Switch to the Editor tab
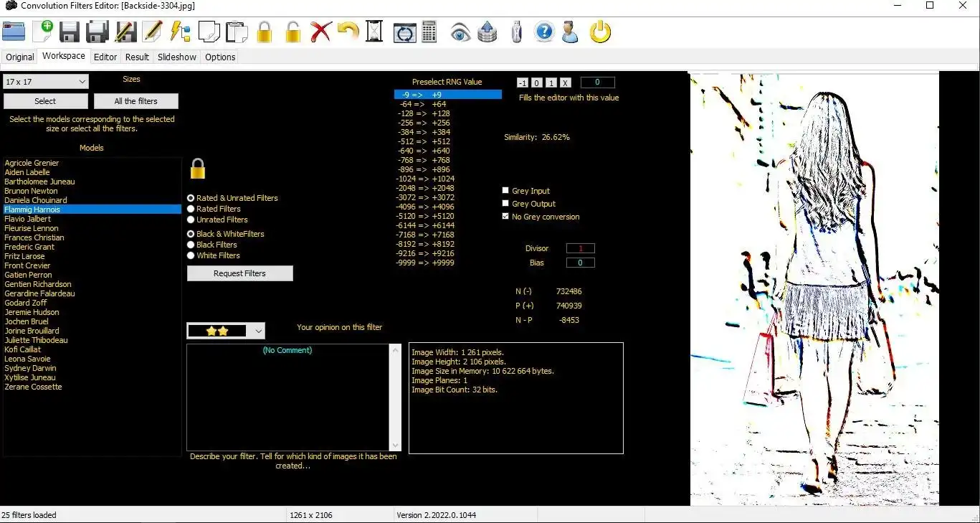This screenshot has height=523, width=980. coord(105,57)
